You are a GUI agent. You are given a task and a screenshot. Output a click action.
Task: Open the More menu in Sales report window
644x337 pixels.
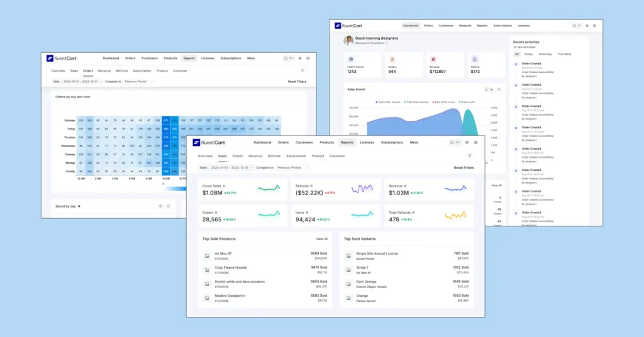414,143
